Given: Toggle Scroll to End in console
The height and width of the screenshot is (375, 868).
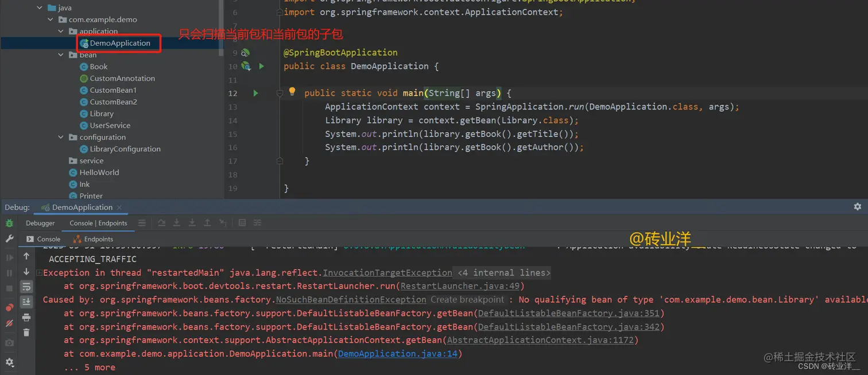Looking at the screenshot, I should (26, 302).
